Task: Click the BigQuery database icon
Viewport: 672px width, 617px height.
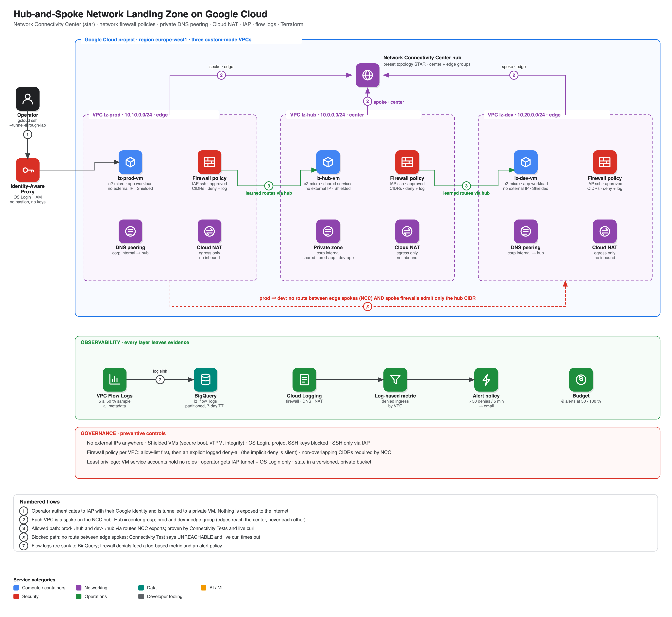Action: point(206,380)
